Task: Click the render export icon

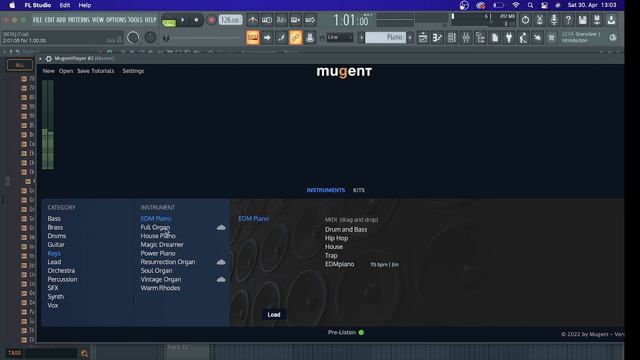Action: click(x=597, y=20)
